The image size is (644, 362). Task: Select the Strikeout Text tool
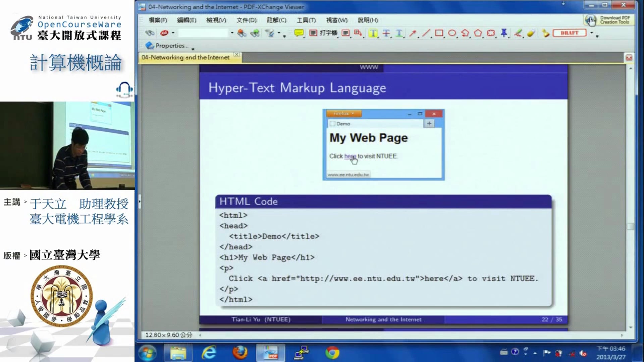[x=386, y=33]
